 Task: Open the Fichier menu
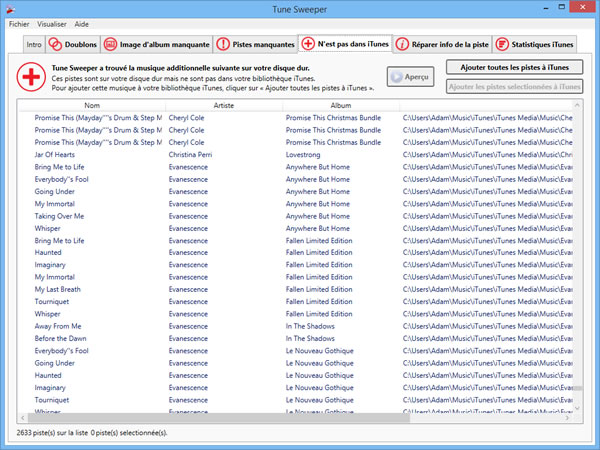pyautogui.click(x=19, y=24)
